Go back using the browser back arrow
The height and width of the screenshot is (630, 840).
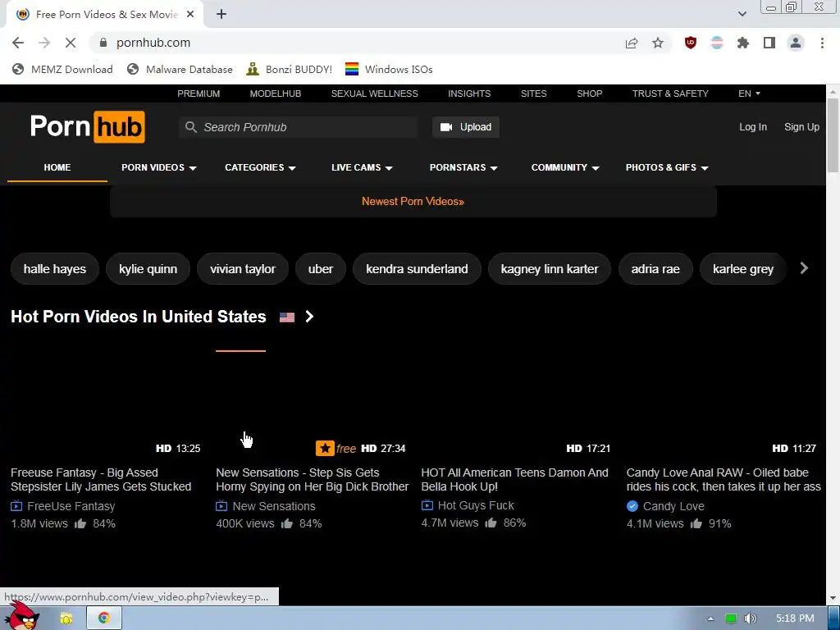pyautogui.click(x=18, y=43)
